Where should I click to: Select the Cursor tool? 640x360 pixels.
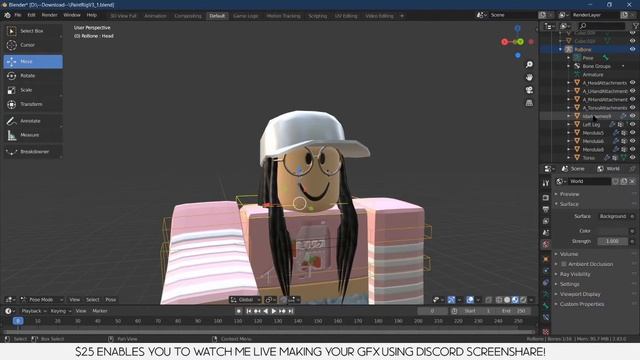(33, 45)
